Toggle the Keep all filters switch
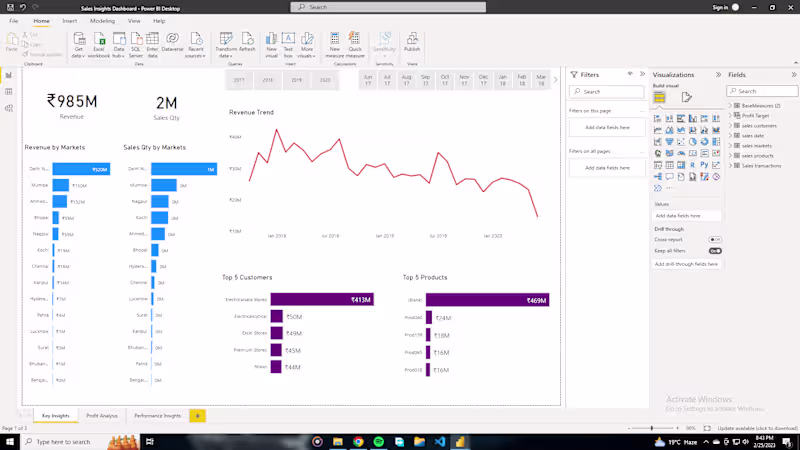 [715, 251]
